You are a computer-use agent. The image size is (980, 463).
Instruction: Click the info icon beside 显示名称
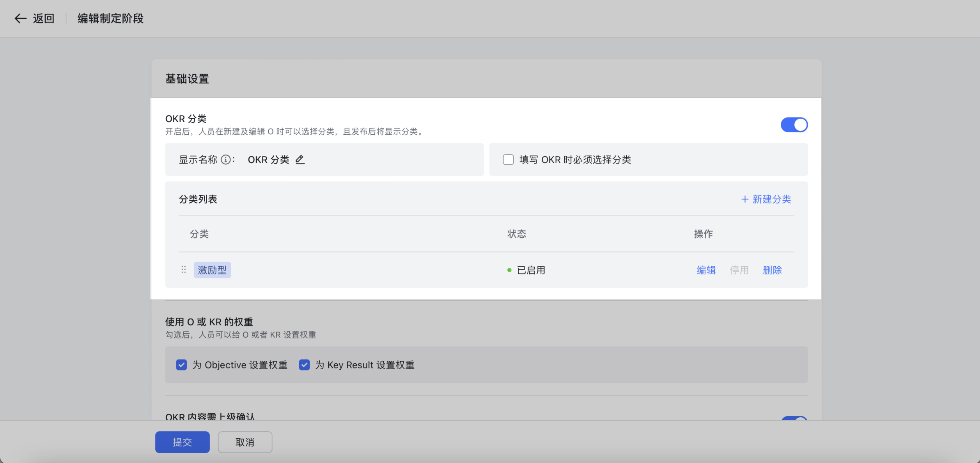[226, 160]
